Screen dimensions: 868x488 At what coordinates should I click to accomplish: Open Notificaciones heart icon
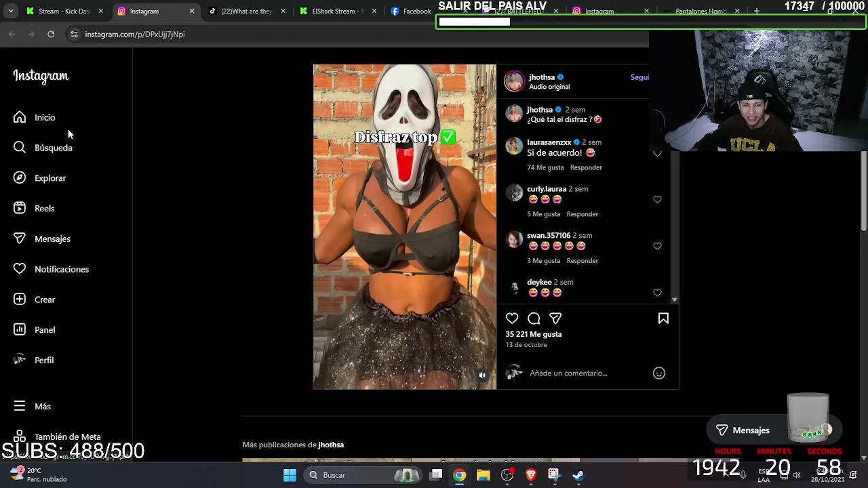20,269
